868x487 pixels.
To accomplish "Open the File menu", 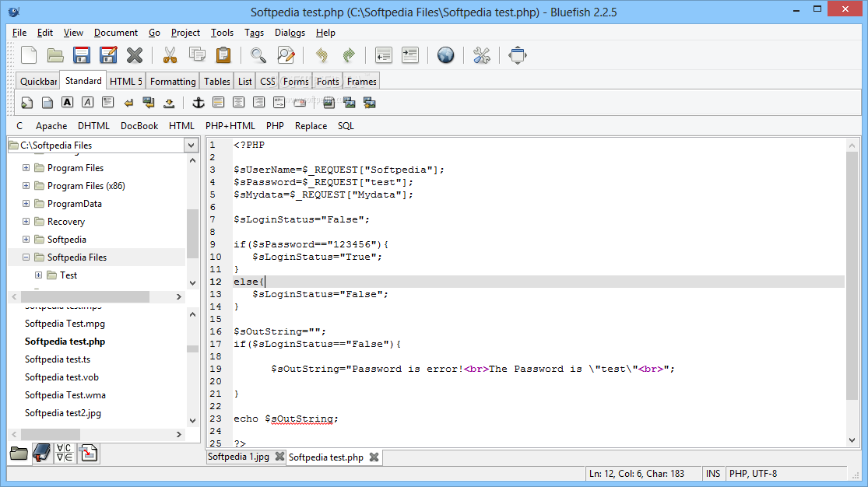I will (x=19, y=33).
